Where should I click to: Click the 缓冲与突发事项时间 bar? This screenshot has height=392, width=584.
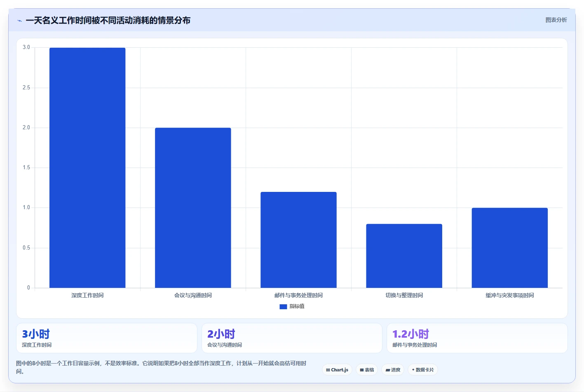[x=509, y=248]
